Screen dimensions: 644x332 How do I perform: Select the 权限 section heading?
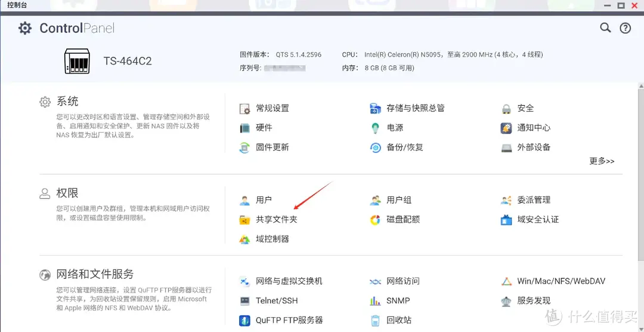click(67, 193)
